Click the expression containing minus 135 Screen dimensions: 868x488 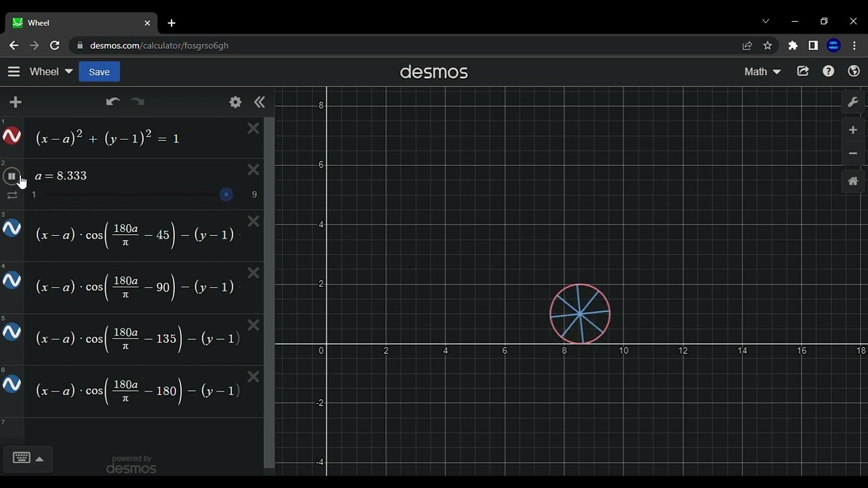138,339
